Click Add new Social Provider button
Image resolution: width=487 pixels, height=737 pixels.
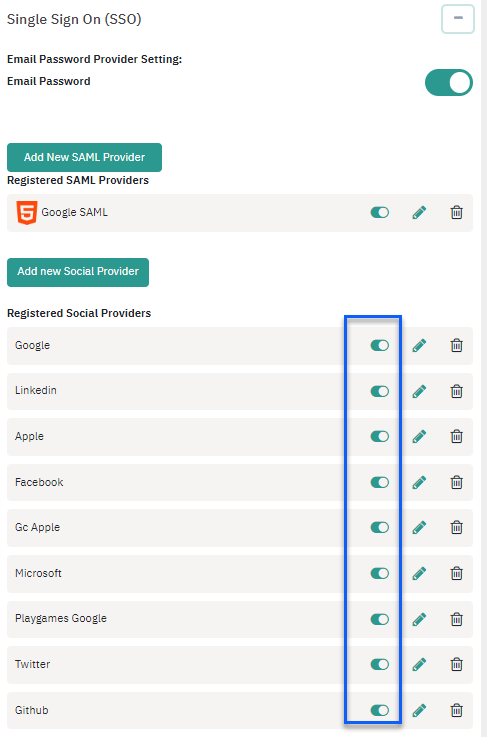(x=78, y=272)
